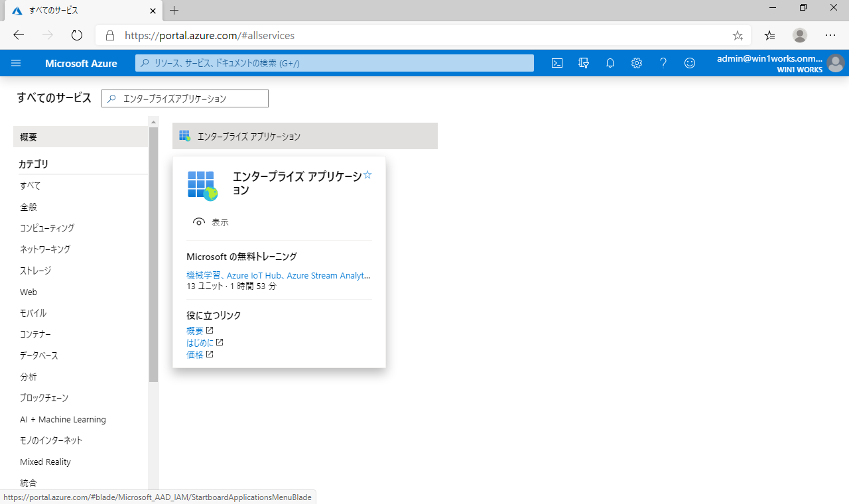Open the はじめに link

[200, 342]
